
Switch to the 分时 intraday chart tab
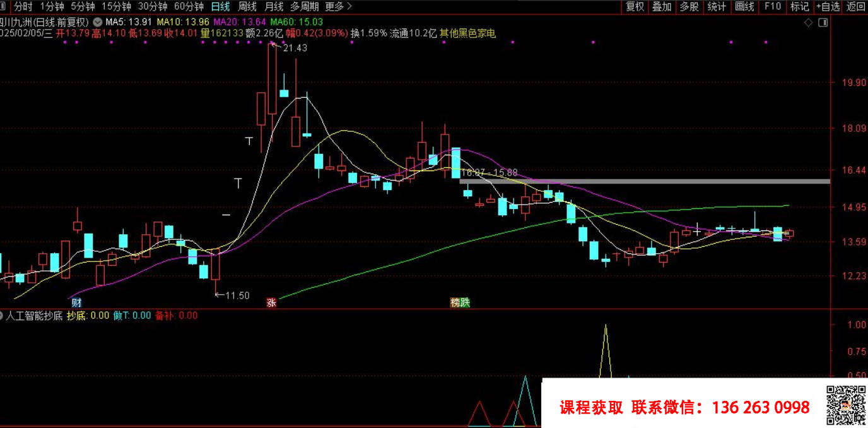(23, 6)
